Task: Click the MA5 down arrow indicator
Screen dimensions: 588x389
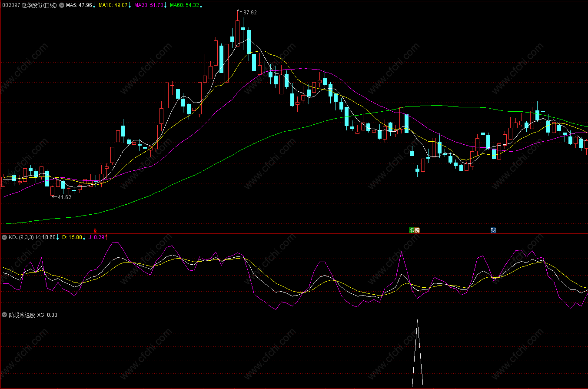Action: (94, 5)
